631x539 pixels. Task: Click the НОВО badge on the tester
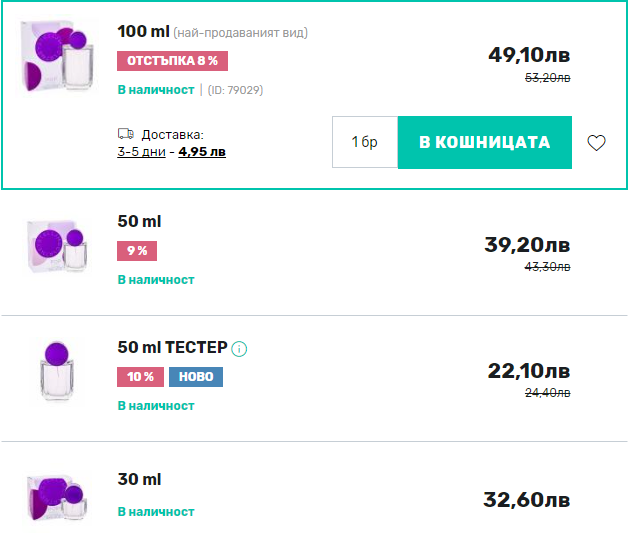coord(195,377)
